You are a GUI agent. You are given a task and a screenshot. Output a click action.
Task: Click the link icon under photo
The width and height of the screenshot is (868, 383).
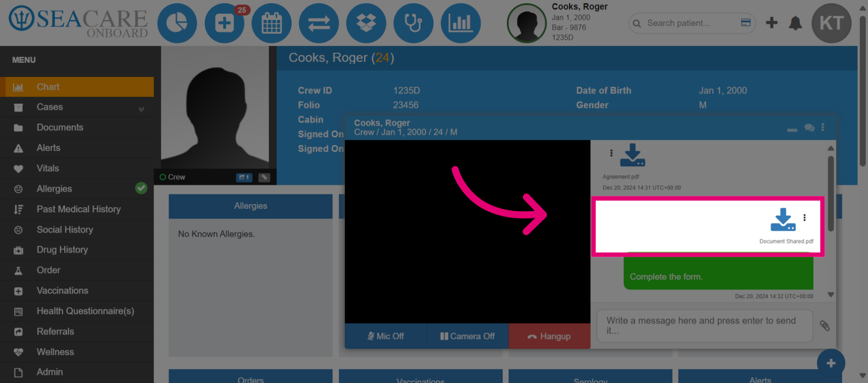pyautogui.click(x=264, y=177)
